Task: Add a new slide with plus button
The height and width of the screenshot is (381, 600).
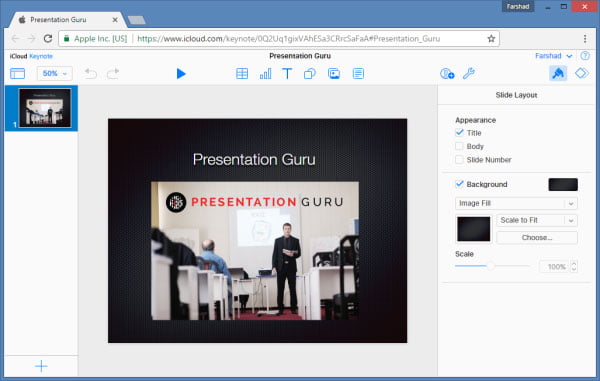Action: tap(41, 366)
